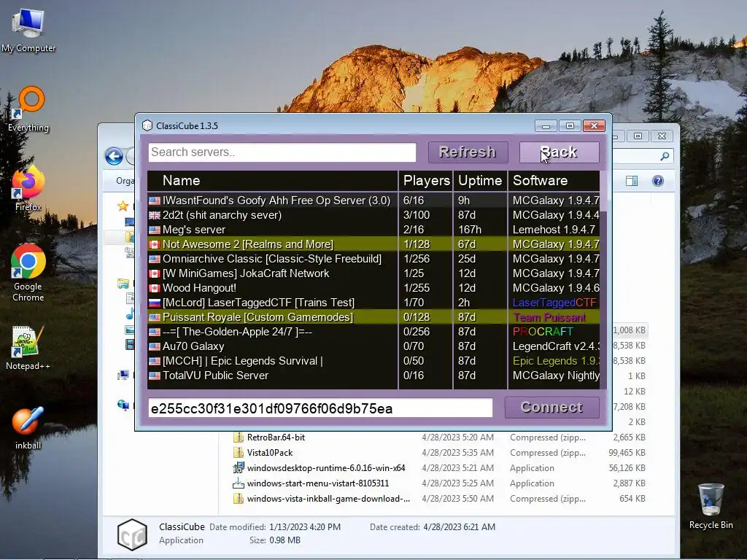Image resolution: width=747 pixels, height=560 pixels.
Task: Open Firefox desktop shortcut
Action: coord(28,189)
